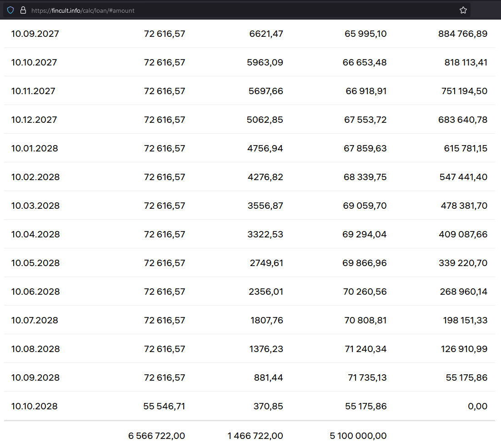Click the balance value 547 441,40
This screenshot has width=501, height=448.
pyautogui.click(x=463, y=177)
